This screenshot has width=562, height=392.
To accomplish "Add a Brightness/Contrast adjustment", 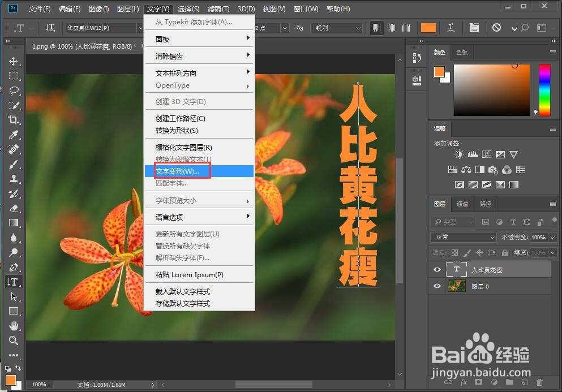I will [x=459, y=154].
